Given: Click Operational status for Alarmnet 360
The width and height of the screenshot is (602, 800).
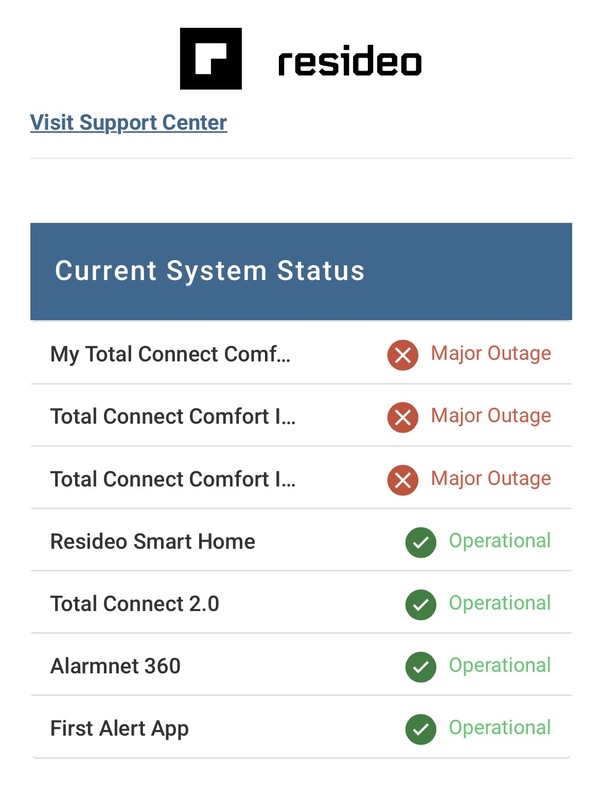Looking at the screenshot, I should pos(500,665).
